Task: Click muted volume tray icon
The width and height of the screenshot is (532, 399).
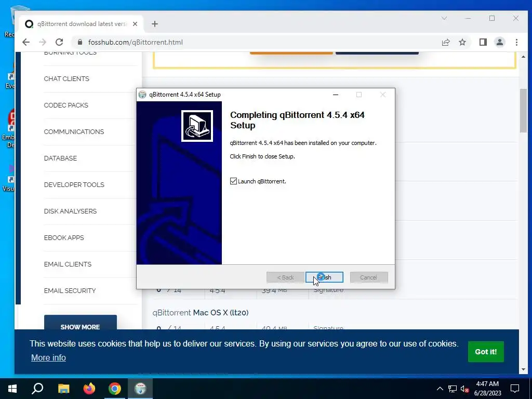Action: [x=464, y=389]
